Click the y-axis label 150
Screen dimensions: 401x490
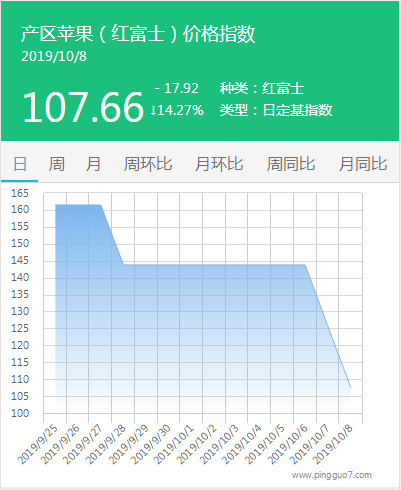coord(20,243)
